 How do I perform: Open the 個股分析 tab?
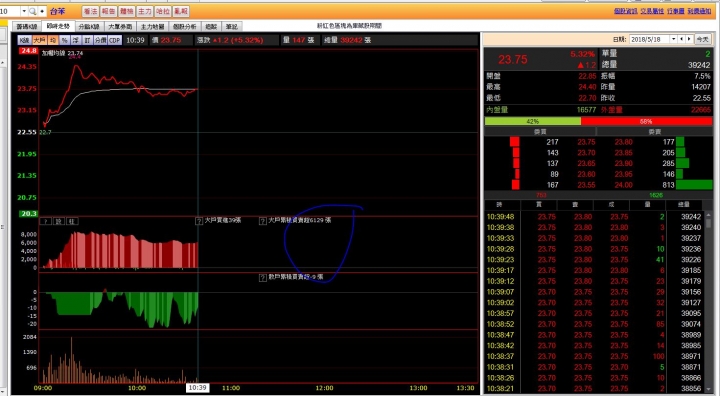(185, 27)
